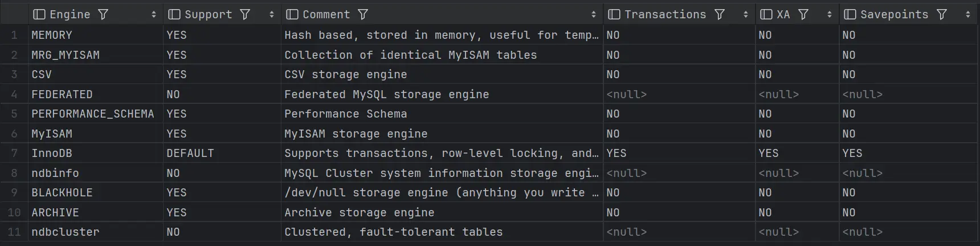
Task: Sort by the Transactions column arrows
Action: 746,15
